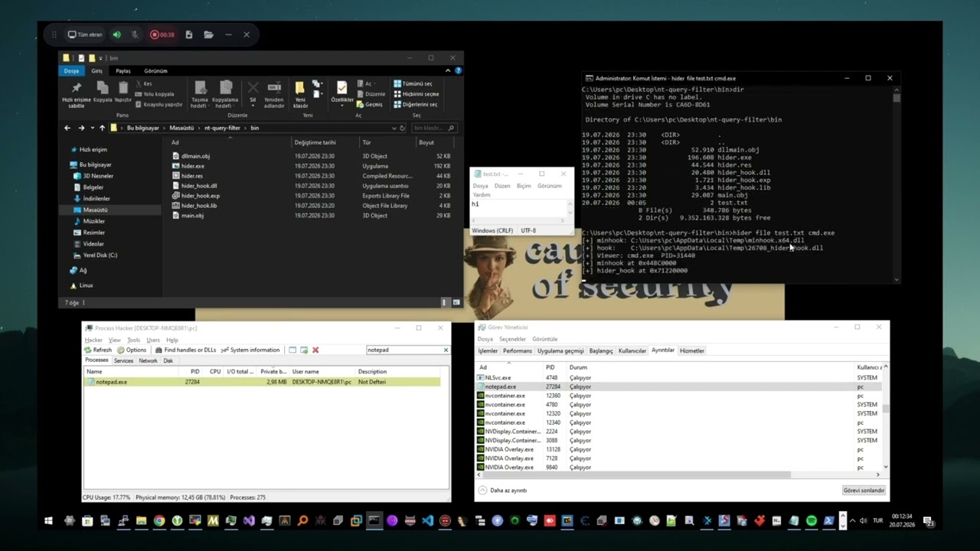
Task: Switch to Görünüm ribbon tab in Explorer
Action: tap(155, 70)
